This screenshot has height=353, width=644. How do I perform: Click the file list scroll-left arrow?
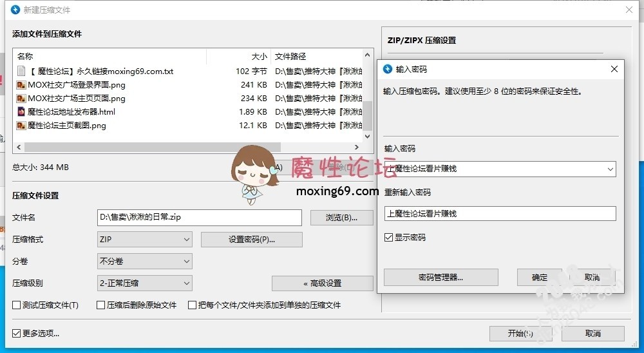pos(19,147)
